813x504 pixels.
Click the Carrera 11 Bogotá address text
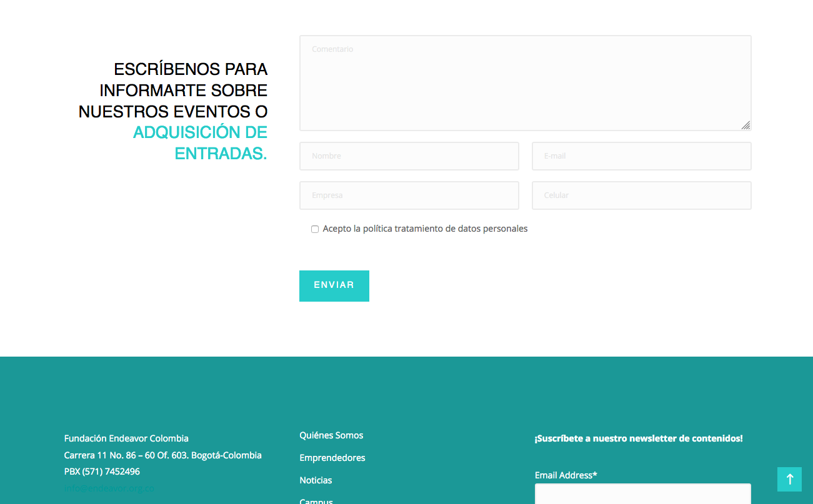pyautogui.click(x=162, y=455)
